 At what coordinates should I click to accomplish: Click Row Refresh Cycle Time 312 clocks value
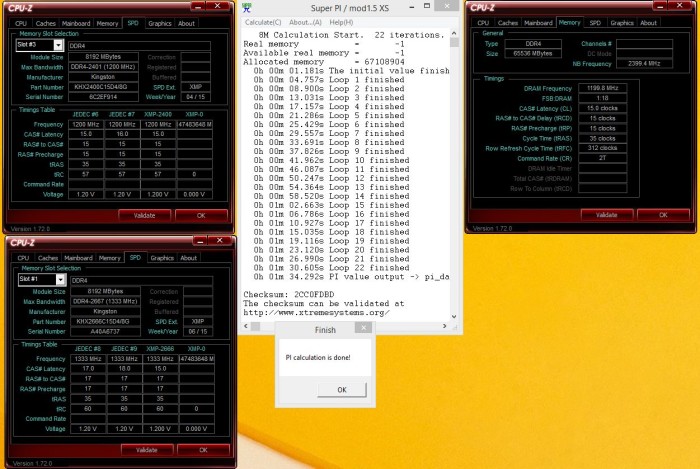[x=603, y=148]
